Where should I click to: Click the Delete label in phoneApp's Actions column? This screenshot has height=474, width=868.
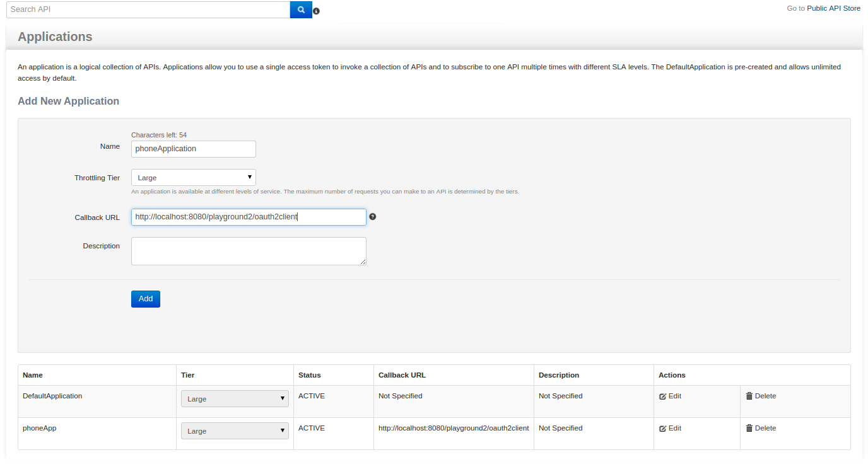click(x=765, y=428)
